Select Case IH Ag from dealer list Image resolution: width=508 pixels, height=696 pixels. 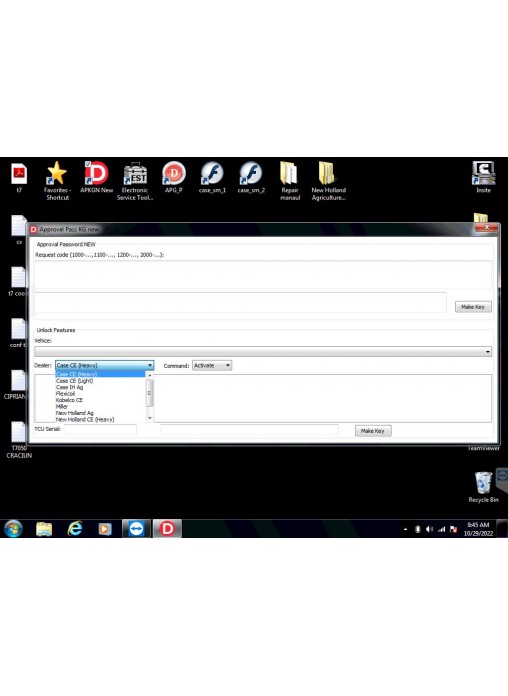pyautogui.click(x=69, y=387)
